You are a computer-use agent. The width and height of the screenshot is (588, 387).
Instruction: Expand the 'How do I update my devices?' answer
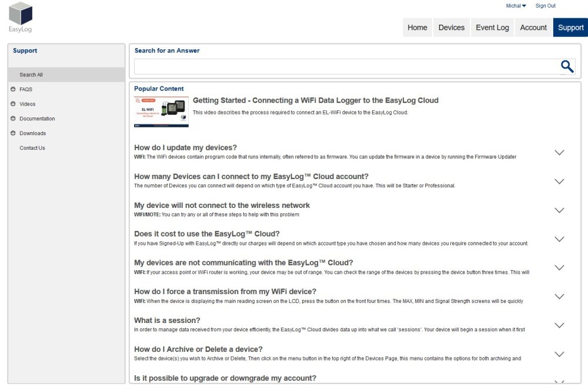559,153
